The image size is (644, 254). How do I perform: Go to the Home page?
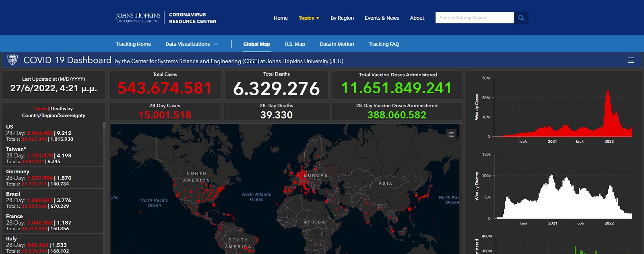281,18
